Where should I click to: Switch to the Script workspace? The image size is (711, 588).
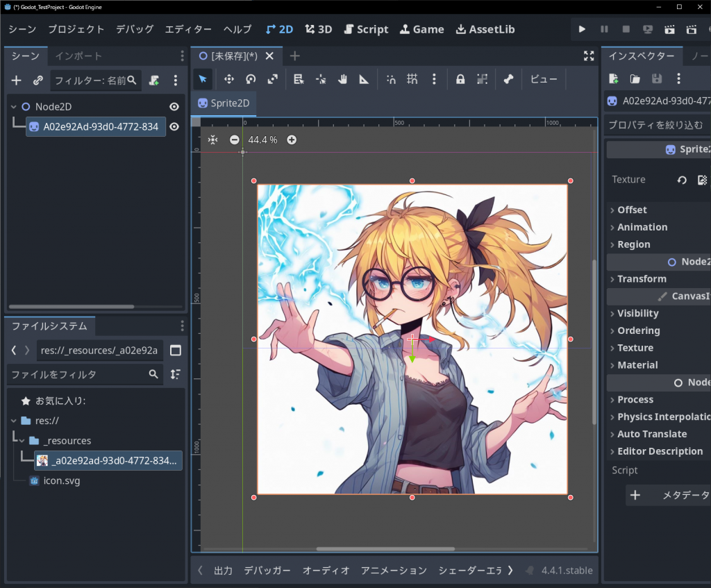367,29
